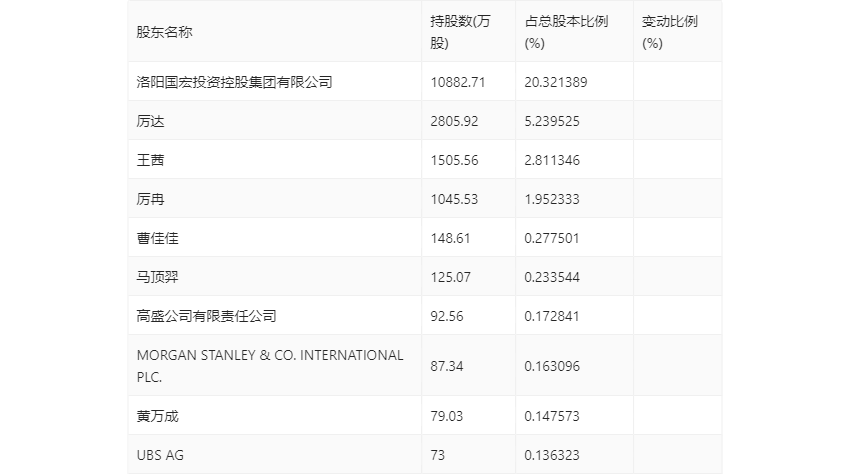Select the percentage 1.952333
This screenshot has height=474, width=850.
[x=552, y=199]
